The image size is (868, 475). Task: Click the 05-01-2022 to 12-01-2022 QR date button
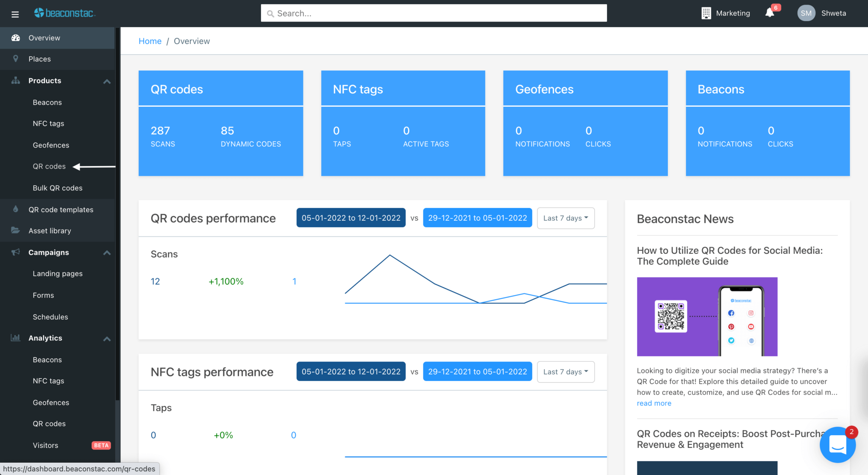(351, 218)
